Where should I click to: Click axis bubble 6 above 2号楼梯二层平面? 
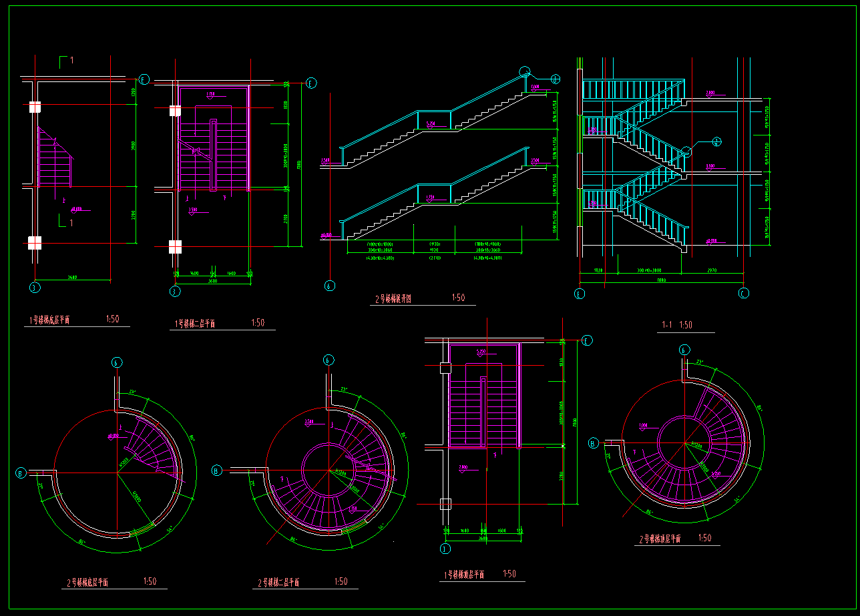328,360
